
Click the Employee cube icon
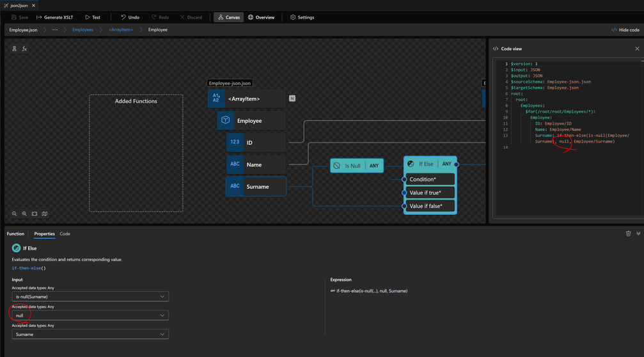(226, 120)
